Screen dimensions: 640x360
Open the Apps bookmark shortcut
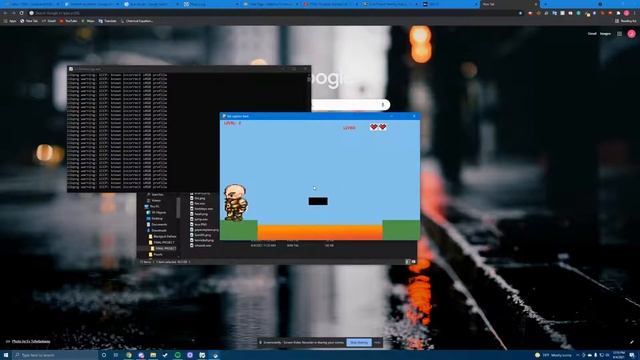click(10, 21)
